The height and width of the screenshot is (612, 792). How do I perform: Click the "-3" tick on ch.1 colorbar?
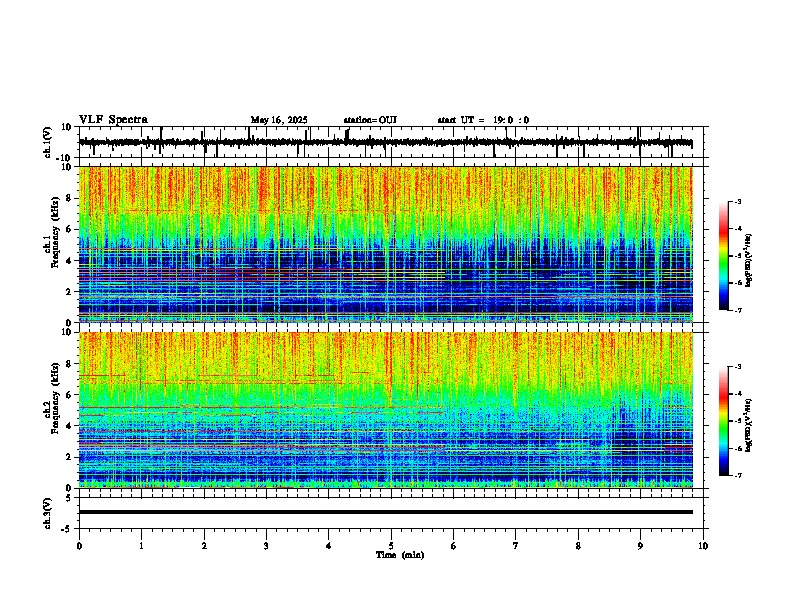(x=737, y=201)
